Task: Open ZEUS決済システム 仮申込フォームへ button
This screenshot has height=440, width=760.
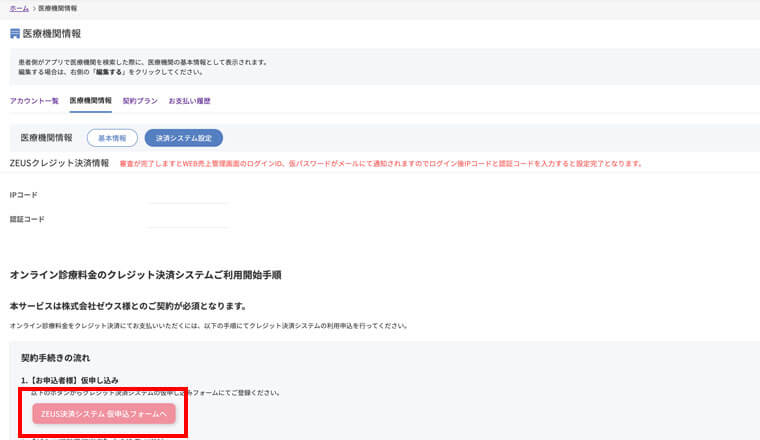Action: click(104, 414)
